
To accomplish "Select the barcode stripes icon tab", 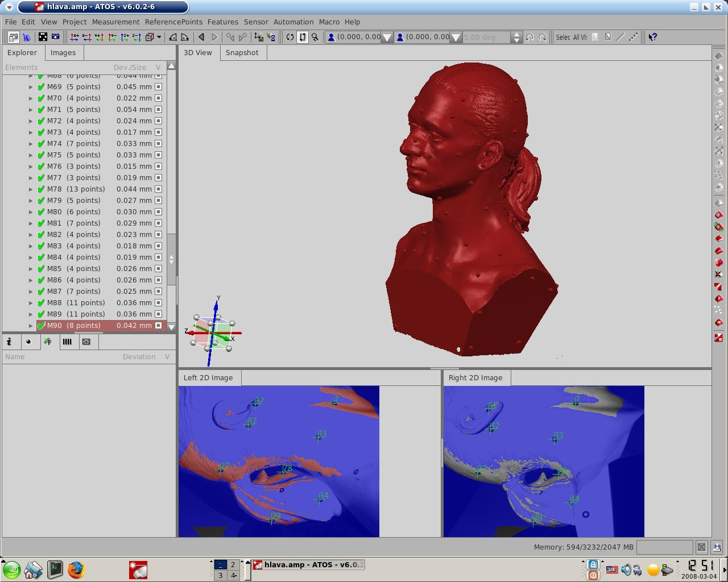I will coord(67,342).
